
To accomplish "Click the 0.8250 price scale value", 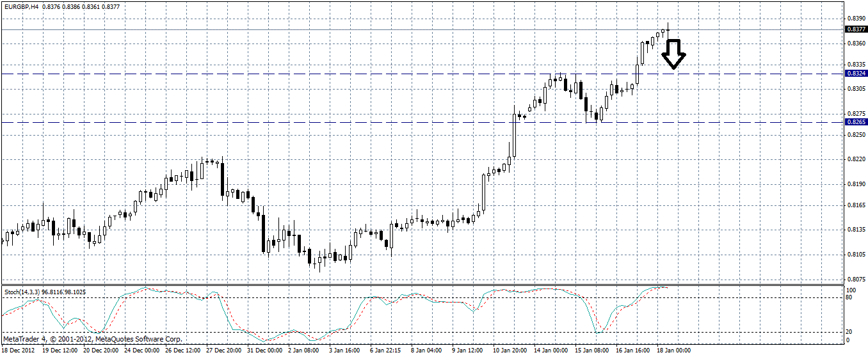I will point(856,135).
